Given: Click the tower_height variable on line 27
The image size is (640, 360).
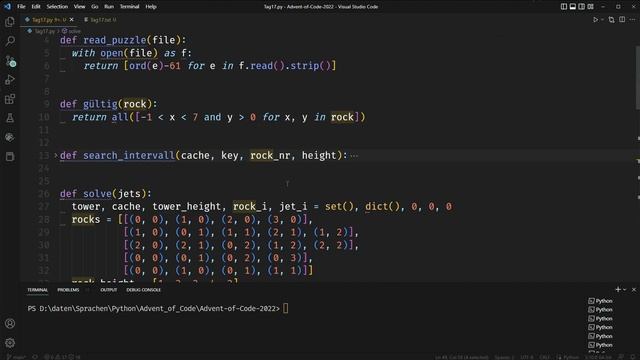Looking at the screenshot, I should [187, 207].
